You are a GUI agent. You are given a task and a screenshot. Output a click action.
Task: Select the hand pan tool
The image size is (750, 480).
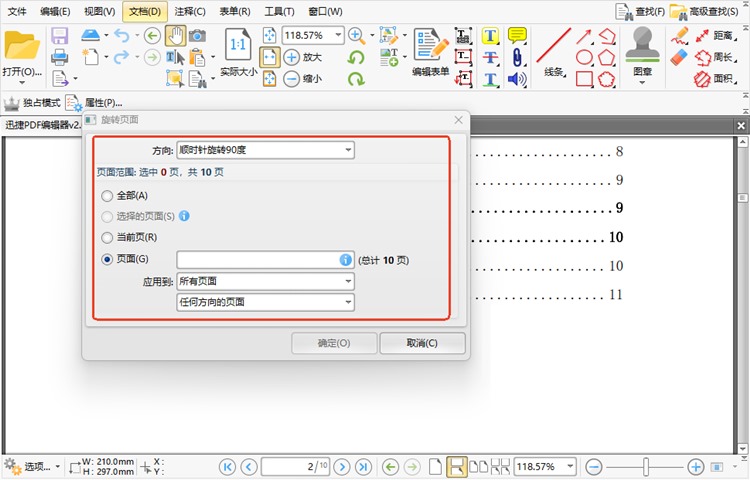tap(176, 36)
